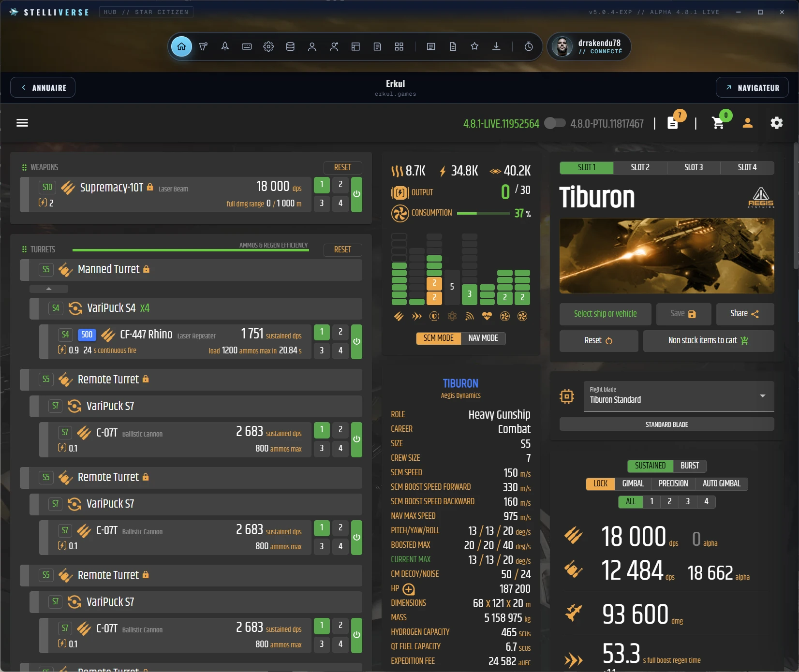Click the plus-circle icon next to HP
The height and width of the screenshot is (672, 799).
[409, 589]
